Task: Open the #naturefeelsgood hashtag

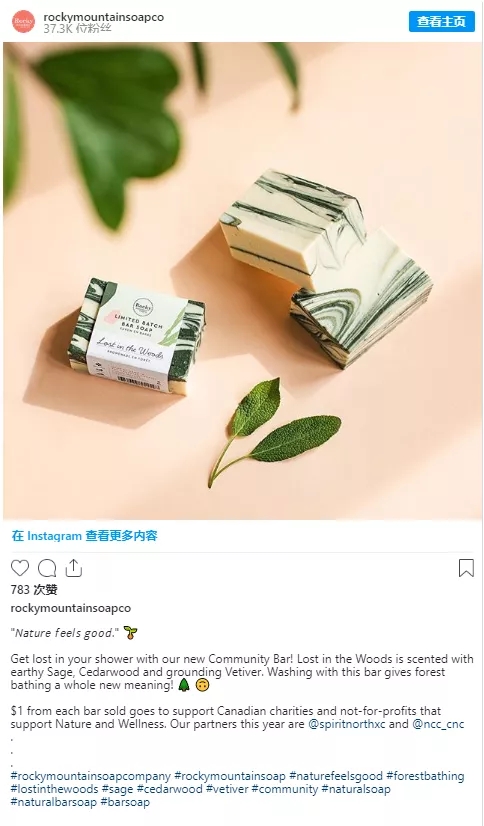Action: click(336, 776)
